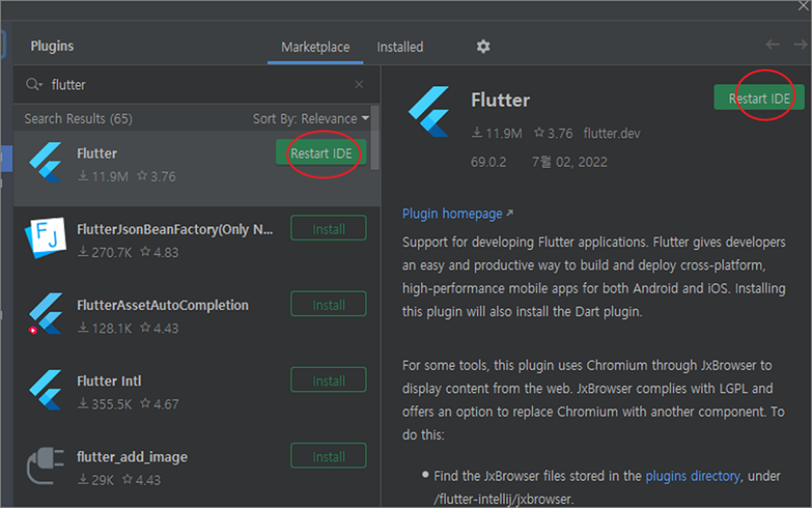Click release date '7월 02, 2022'

570,162
